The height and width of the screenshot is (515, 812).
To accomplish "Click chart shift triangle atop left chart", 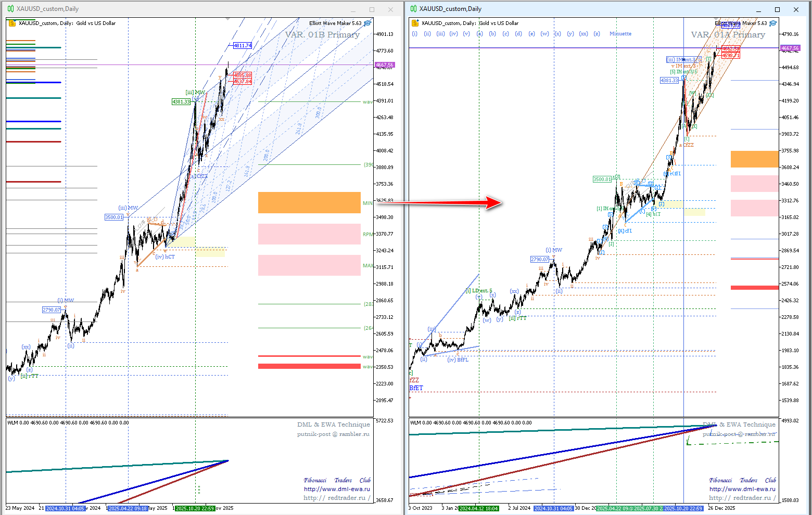I will tap(227, 19).
